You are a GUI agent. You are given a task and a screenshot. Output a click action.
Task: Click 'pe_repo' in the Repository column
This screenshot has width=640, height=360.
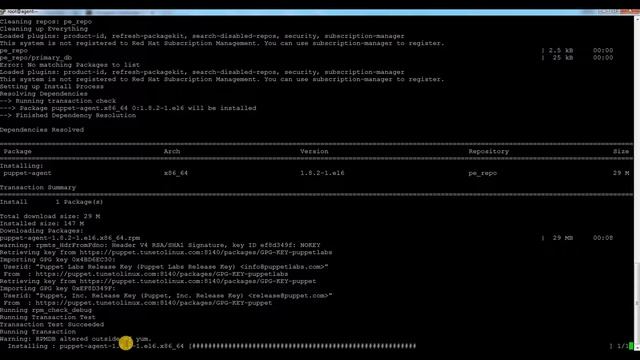(482, 173)
